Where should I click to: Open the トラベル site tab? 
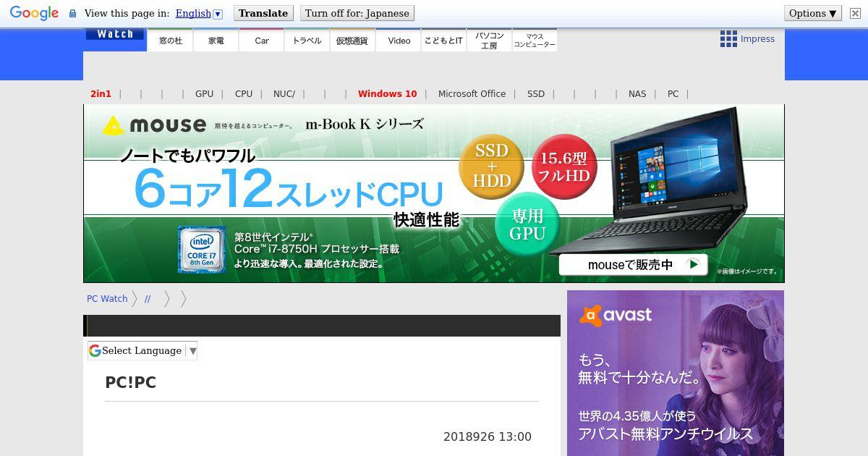[x=307, y=41]
